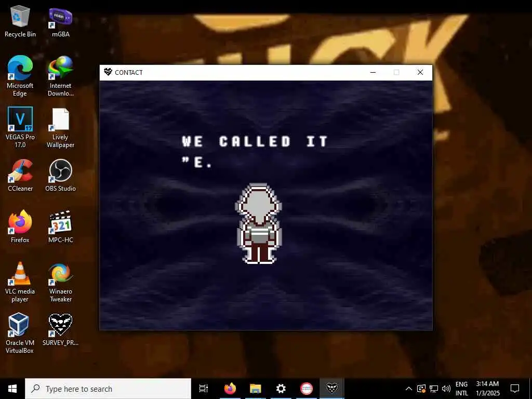Viewport: 532px width, 399px height.
Task: Select the VLC media player icon
Action: coord(20,282)
